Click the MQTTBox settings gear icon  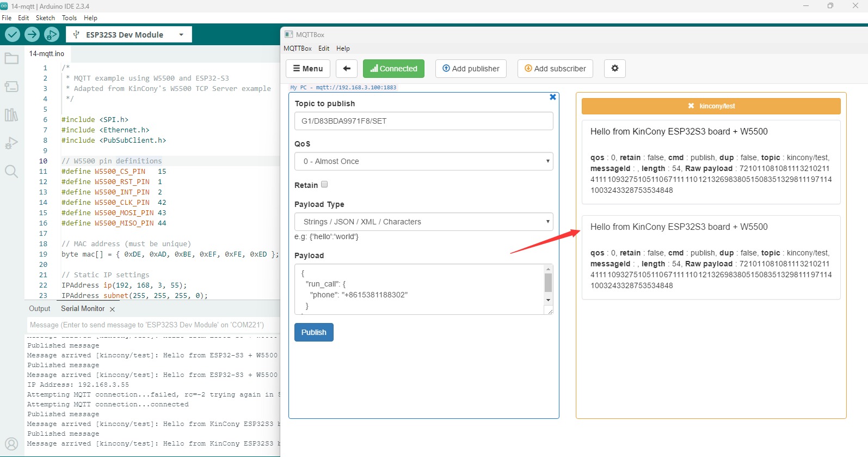click(614, 69)
